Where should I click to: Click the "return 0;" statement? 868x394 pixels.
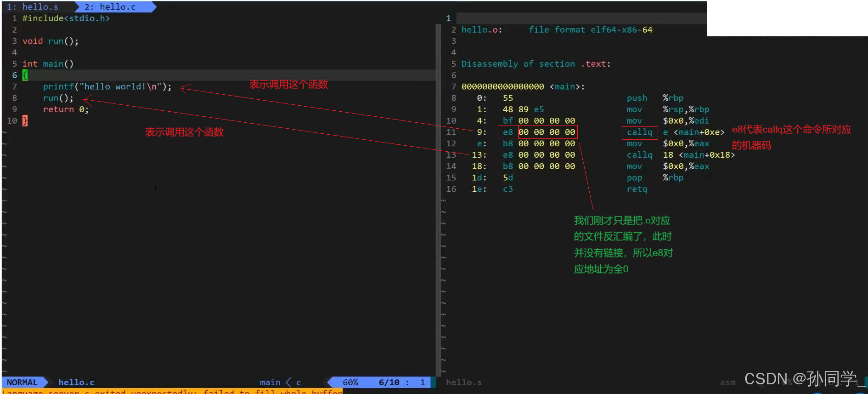coord(66,109)
